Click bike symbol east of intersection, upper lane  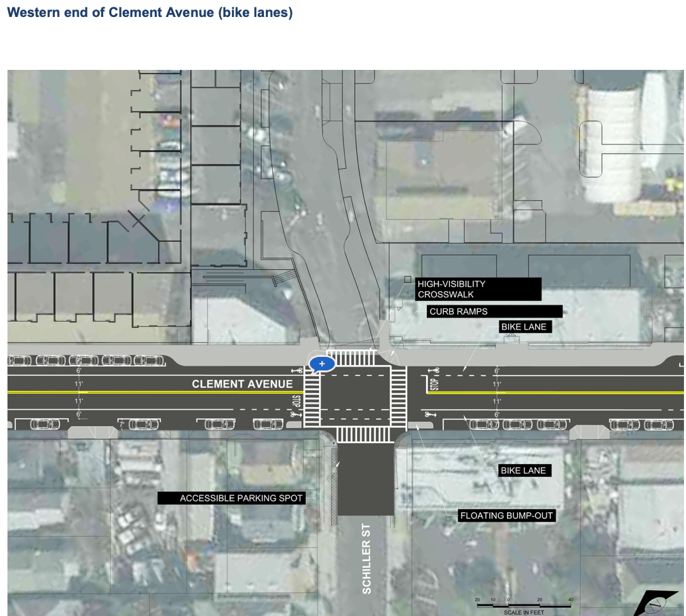click(434, 371)
